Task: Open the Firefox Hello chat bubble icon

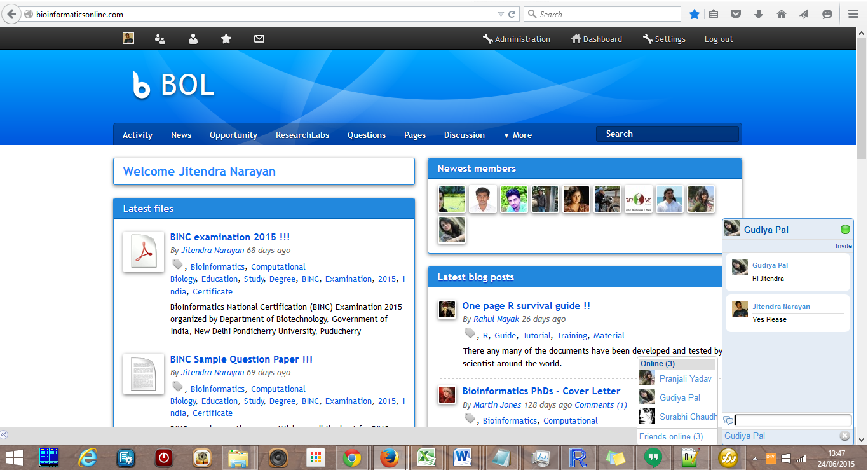Action: click(827, 14)
